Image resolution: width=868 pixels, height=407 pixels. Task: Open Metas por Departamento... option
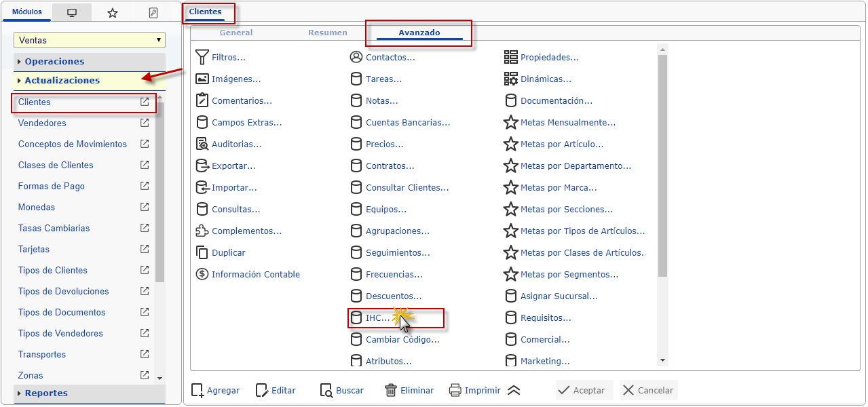[576, 166]
